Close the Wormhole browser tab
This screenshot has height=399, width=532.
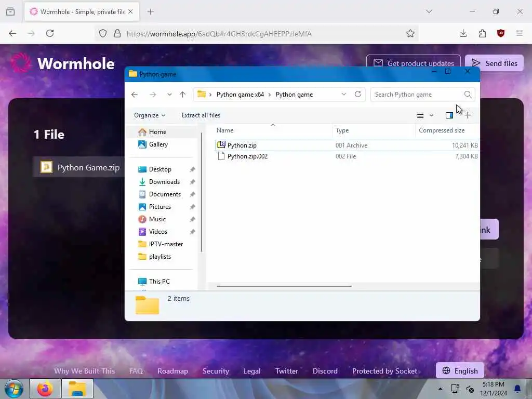point(130,11)
